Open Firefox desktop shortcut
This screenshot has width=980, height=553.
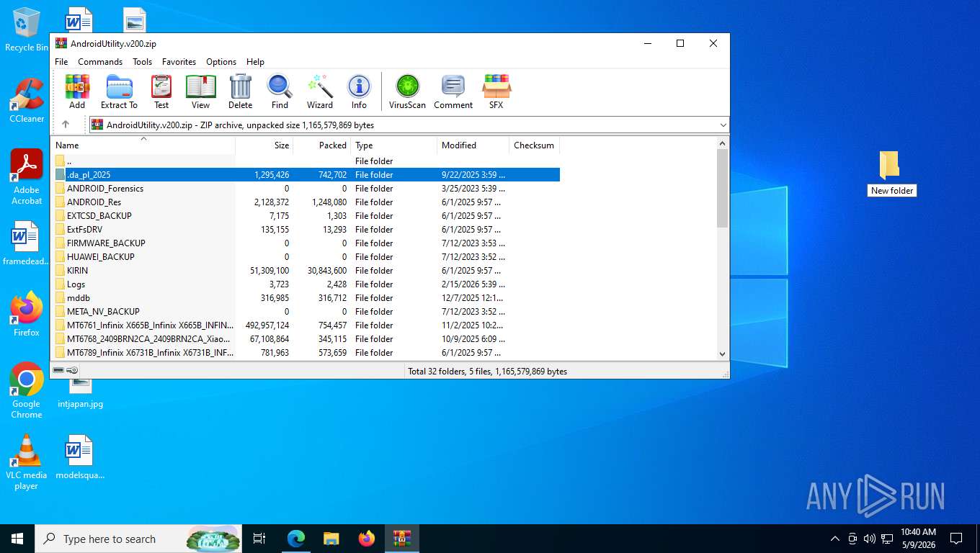click(x=26, y=315)
